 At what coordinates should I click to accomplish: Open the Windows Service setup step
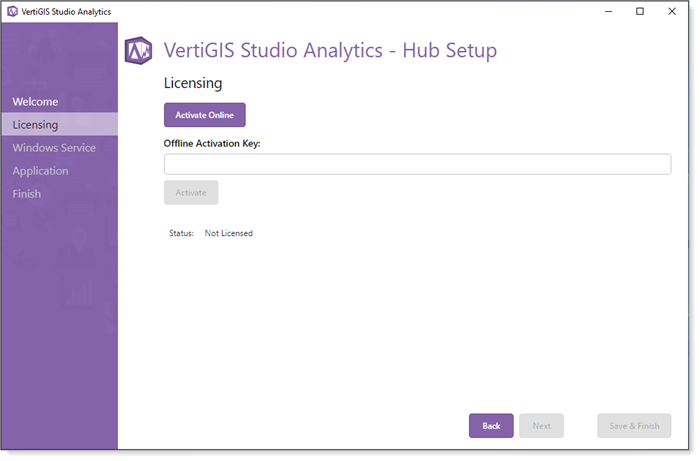coord(54,148)
